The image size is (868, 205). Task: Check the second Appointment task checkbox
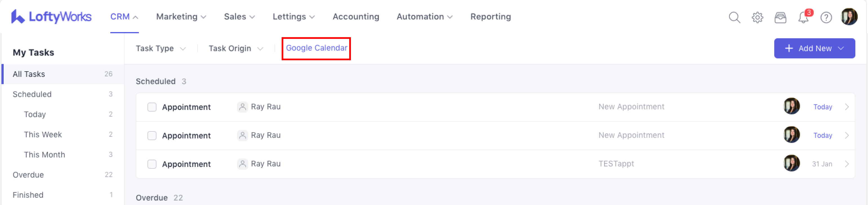pos(152,135)
